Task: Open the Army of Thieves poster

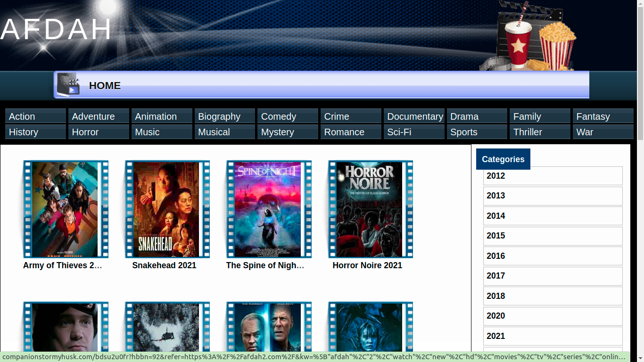Action: [66, 209]
